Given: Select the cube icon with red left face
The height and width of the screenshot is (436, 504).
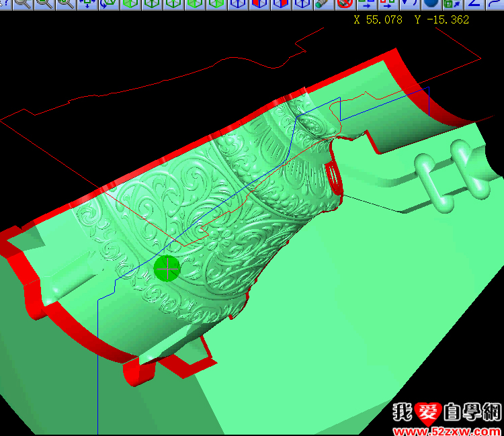Looking at the screenshot, I should [259, 4].
